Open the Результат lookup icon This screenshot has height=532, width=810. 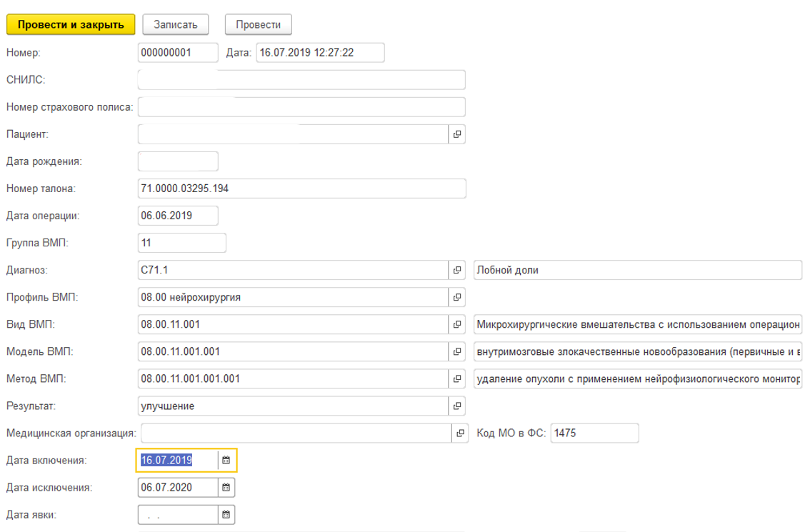tap(457, 406)
